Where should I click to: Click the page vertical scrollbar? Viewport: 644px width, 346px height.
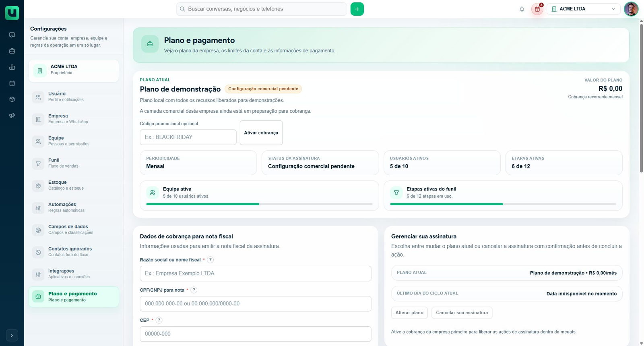(x=642, y=99)
